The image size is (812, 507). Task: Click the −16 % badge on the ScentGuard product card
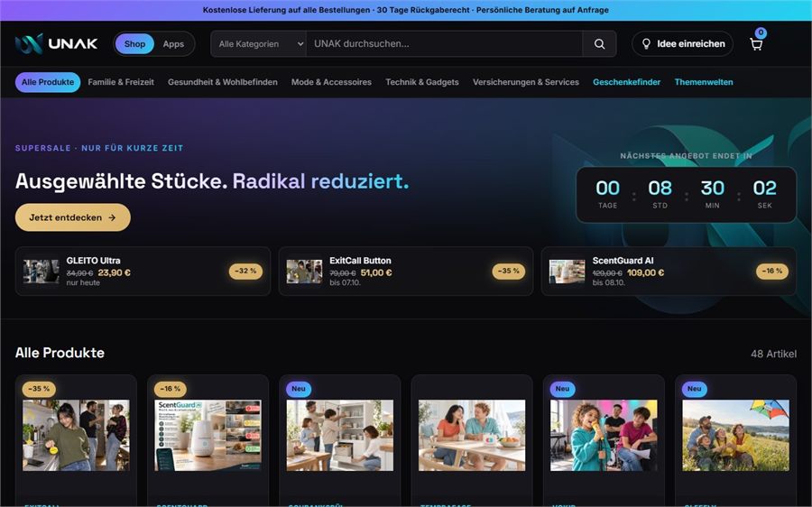171,389
